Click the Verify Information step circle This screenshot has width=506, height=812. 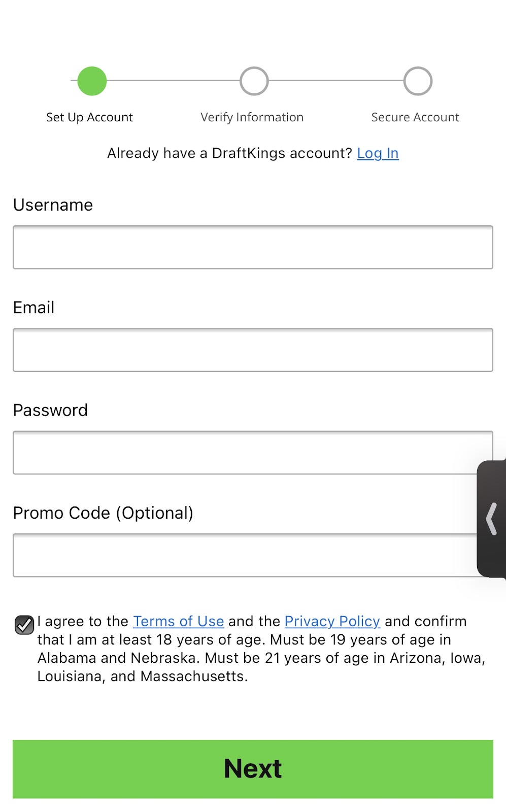click(x=254, y=81)
